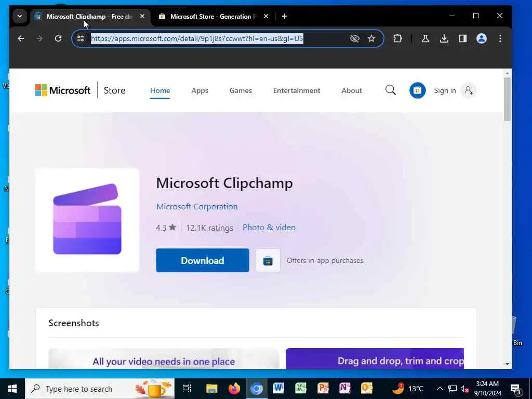Open Task View on the taskbar
This screenshot has width=532, height=399.
tap(187, 389)
